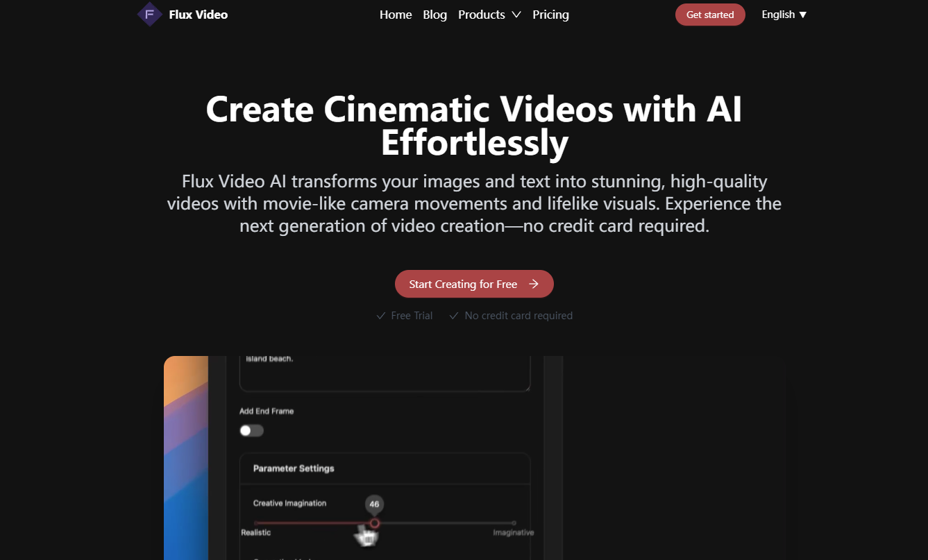Select Pricing in the navigation bar
The height and width of the screenshot is (560, 928).
pyautogui.click(x=550, y=14)
